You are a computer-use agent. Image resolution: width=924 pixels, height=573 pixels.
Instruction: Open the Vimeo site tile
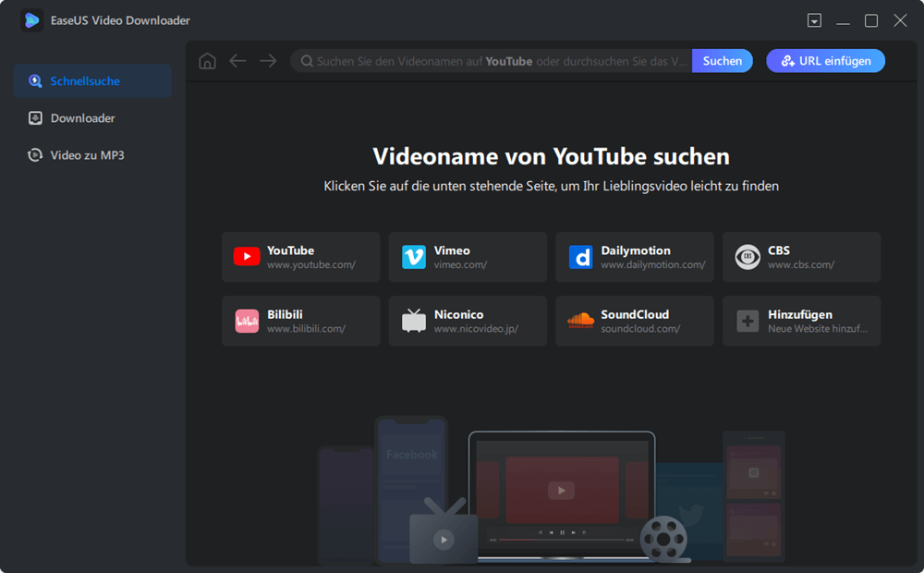[468, 257]
